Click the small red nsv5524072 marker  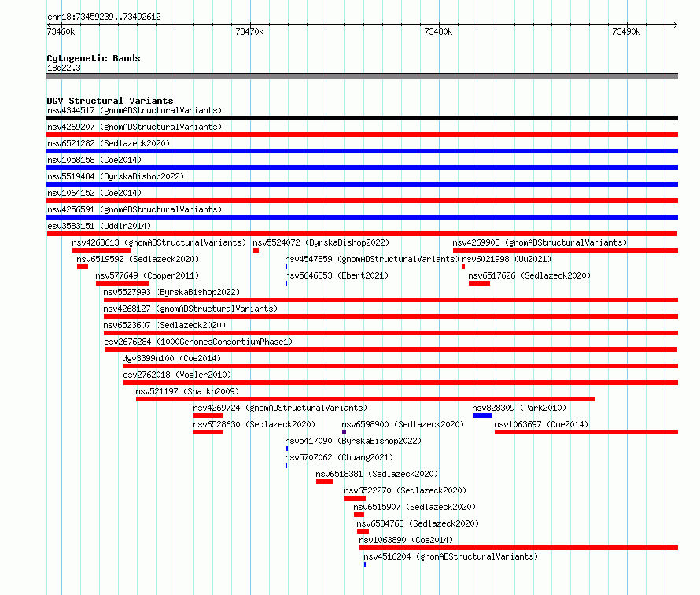pos(256,250)
